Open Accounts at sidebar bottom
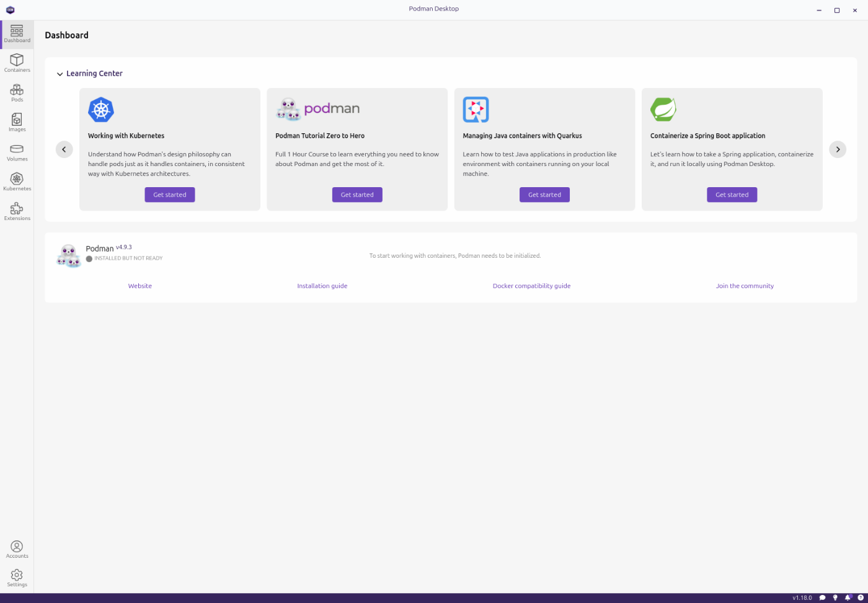The width and height of the screenshot is (868, 603). 17,549
